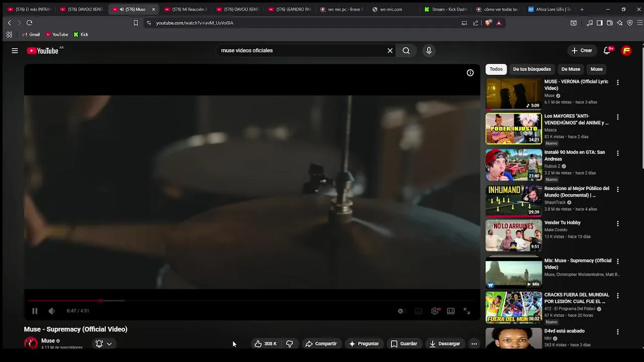Click the search magnifier button
The height and width of the screenshot is (362, 644).
point(406,50)
